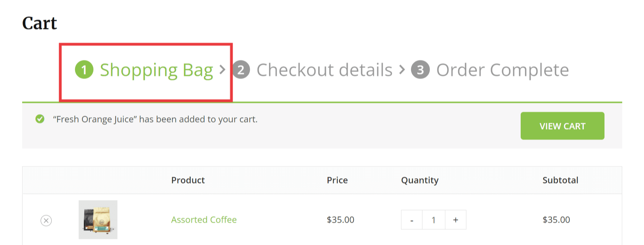Click the gray step 3 circle icon
Viewport: 644px width, 245px height.
tap(420, 69)
